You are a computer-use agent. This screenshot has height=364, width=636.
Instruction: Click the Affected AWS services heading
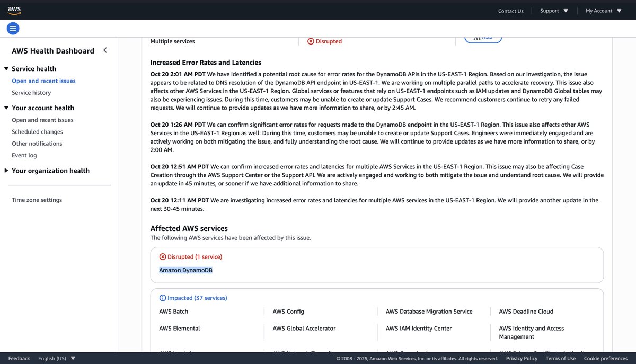click(x=189, y=228)
